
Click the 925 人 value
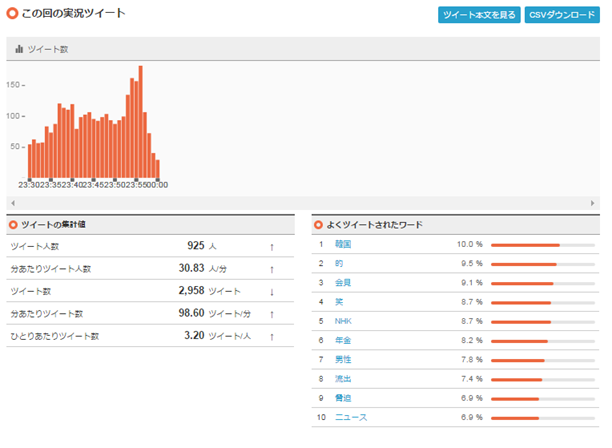click(202, 246)
